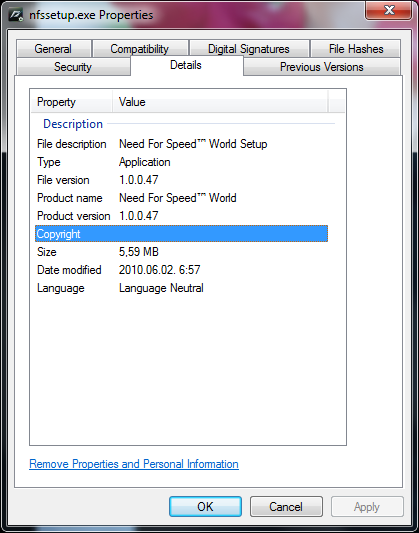This screenshot has width=419, height=533.
Task: Dismiss the dialog with Cancel
Action: tap(286, 506)
